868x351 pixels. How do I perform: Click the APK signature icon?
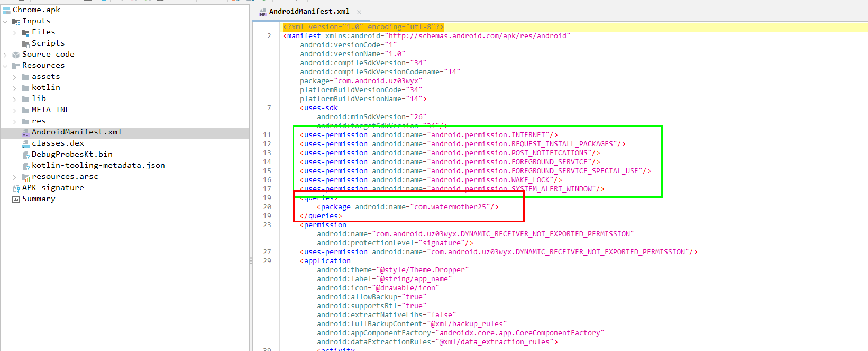click(x=16, y=188)
